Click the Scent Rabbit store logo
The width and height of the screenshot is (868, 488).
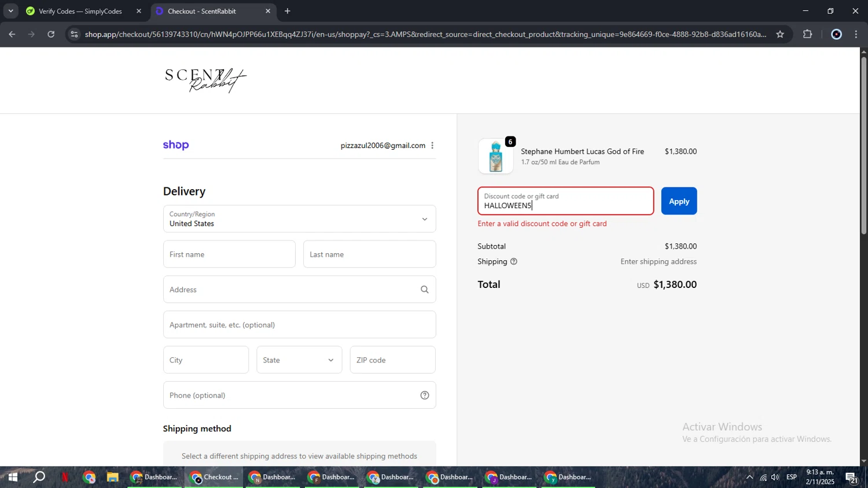[x=205, y=80]
